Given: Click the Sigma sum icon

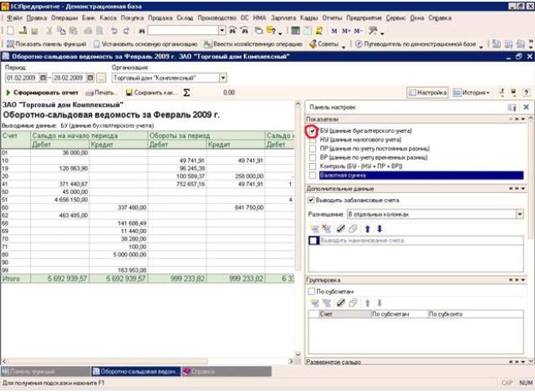Looking at the screenshot, I should tap(186, 93).
